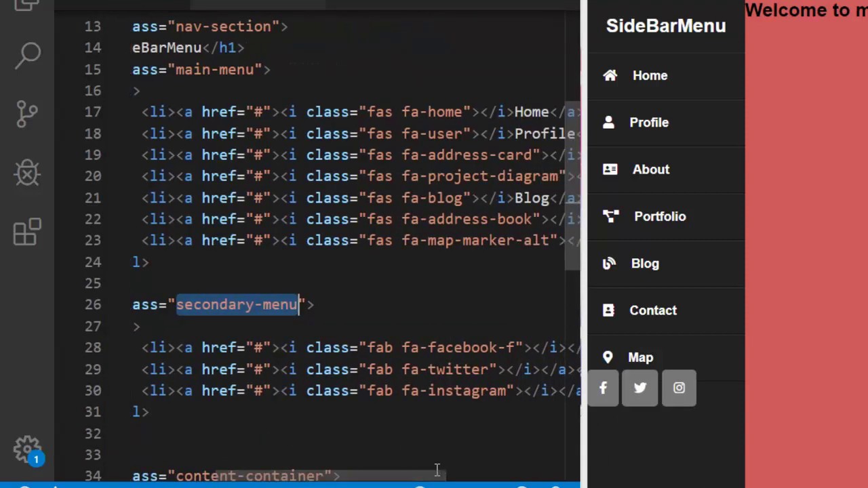The image size is (868, 488).
Task: Click the nav-section text on line 13
Action: click(x=223, y=26)
